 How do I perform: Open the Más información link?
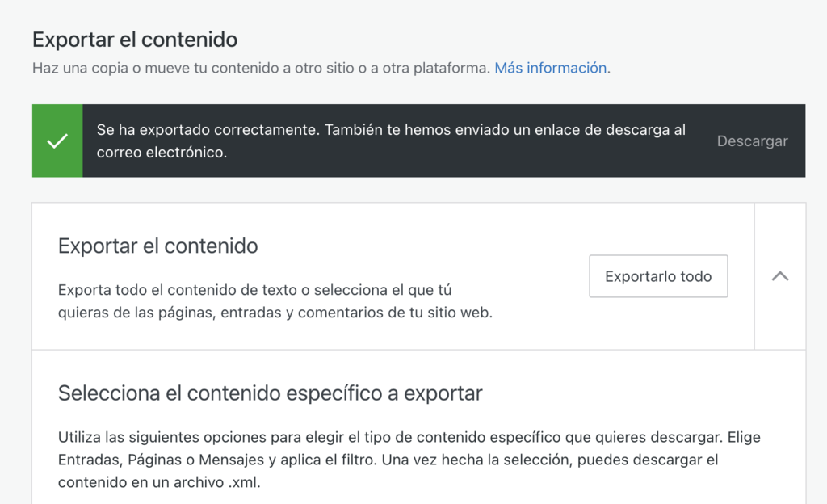click(550, 68)
